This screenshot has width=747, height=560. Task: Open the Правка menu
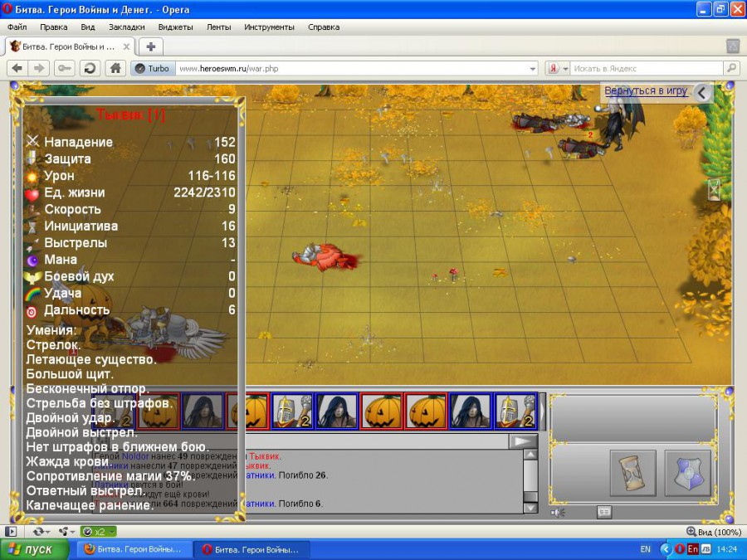(x=53, y=27)
